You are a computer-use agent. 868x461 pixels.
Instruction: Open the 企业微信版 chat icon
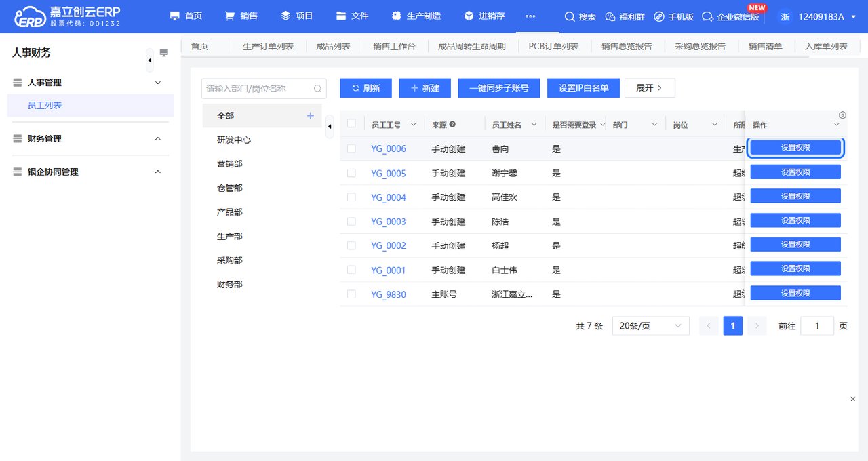[x=708, y=16]
